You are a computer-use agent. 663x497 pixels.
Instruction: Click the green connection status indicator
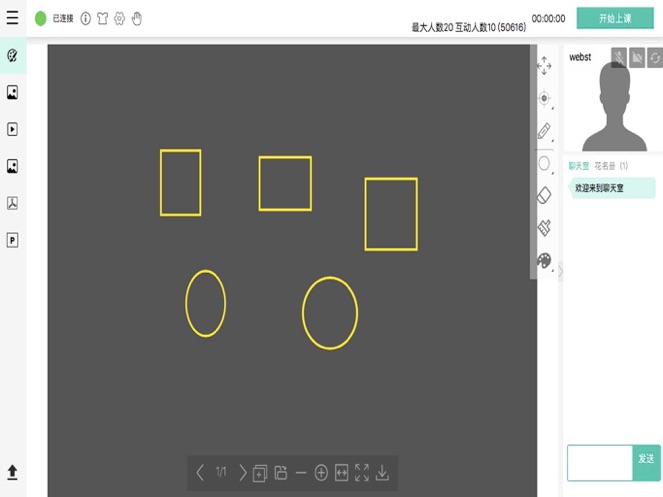pos(41,18)
